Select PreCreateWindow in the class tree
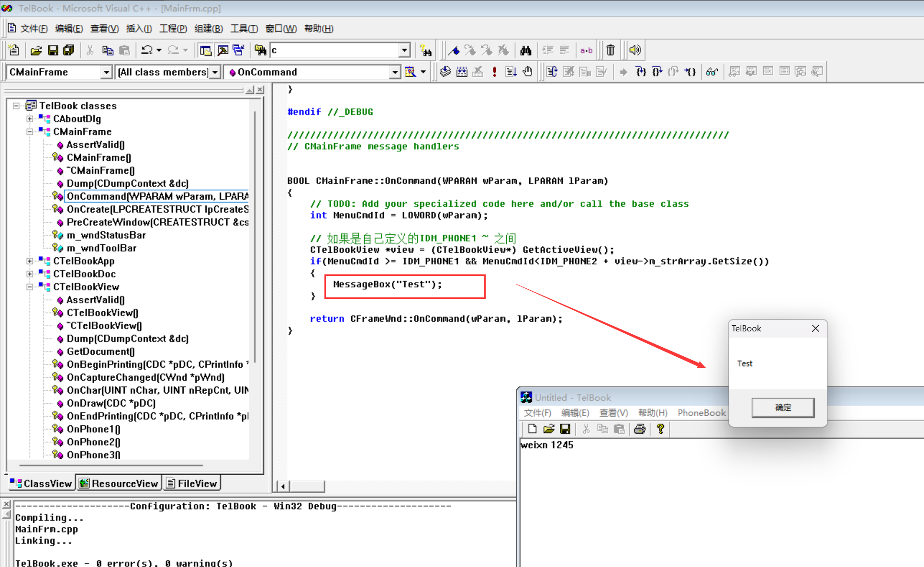 click(157, 222)
